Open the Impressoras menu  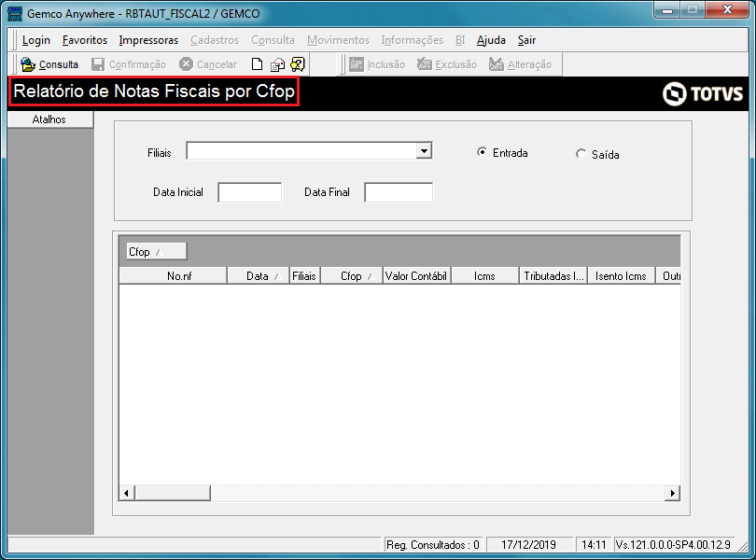148,40
